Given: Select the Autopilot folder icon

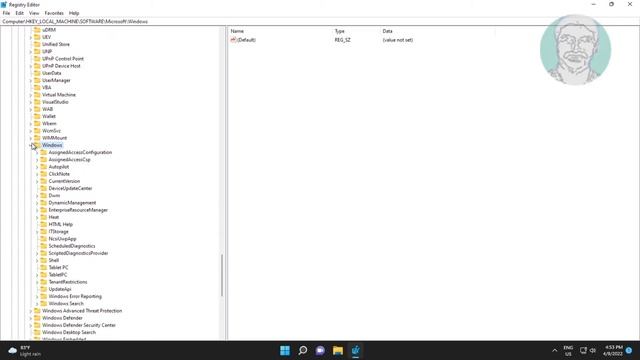Looking at the screenshot, I should 44,167.
